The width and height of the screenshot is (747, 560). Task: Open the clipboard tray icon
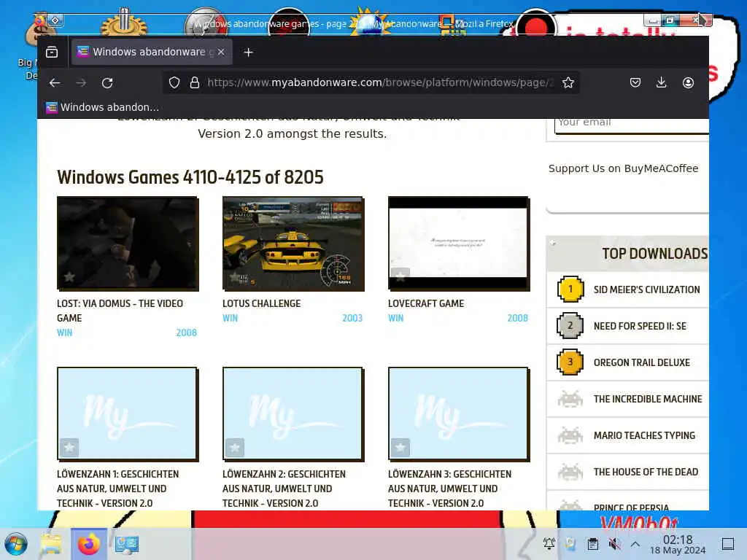tap(592, 544)
